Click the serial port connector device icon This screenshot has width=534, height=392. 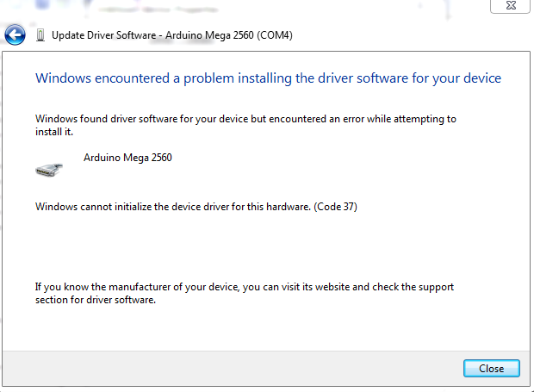tap(49, 170)
